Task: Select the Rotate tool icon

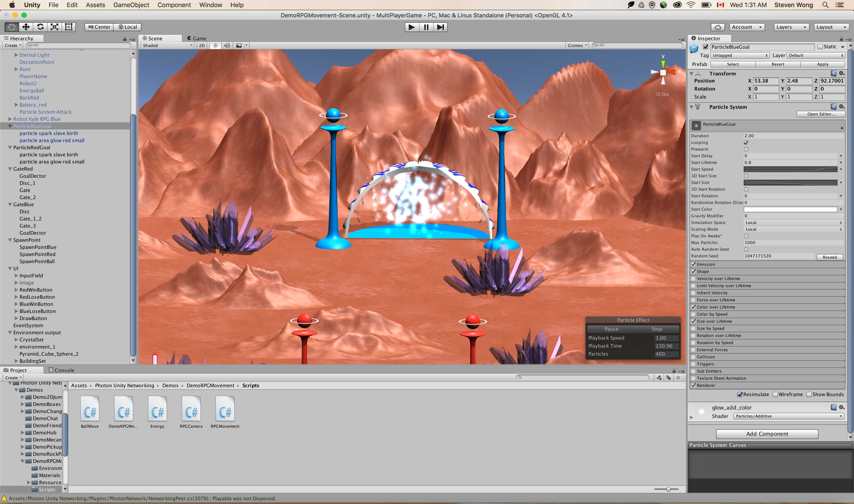Action: pos(40,27)
